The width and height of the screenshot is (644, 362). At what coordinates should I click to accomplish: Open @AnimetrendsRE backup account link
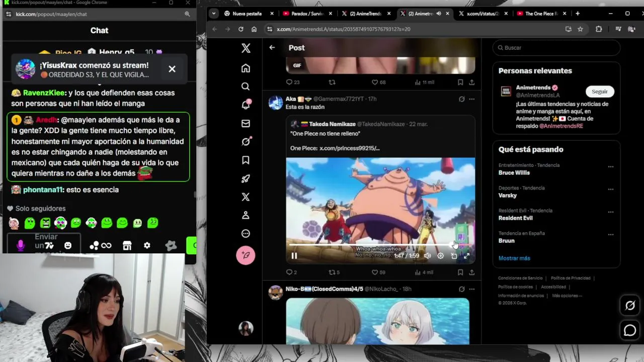click(561, 126)
